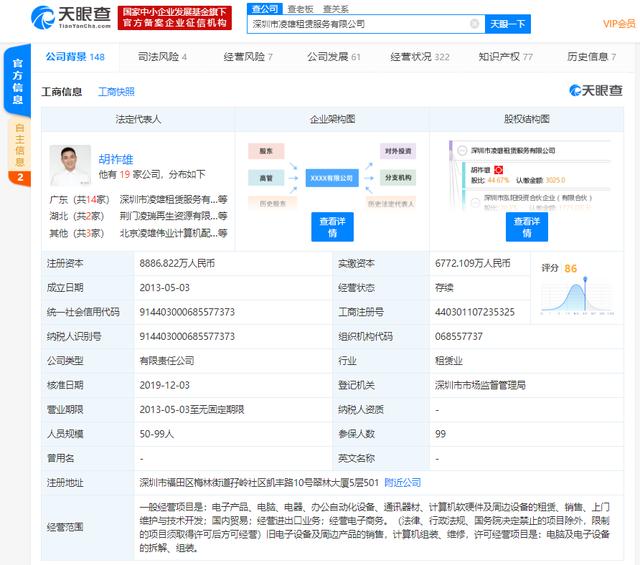
Task: Open the VIP会员 link
Action: (619, 24)
